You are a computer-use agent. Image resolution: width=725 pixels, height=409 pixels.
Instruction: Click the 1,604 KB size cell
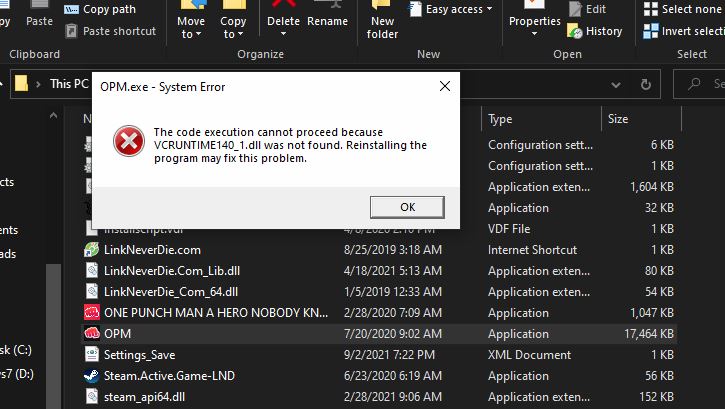(x=651, y=187)
